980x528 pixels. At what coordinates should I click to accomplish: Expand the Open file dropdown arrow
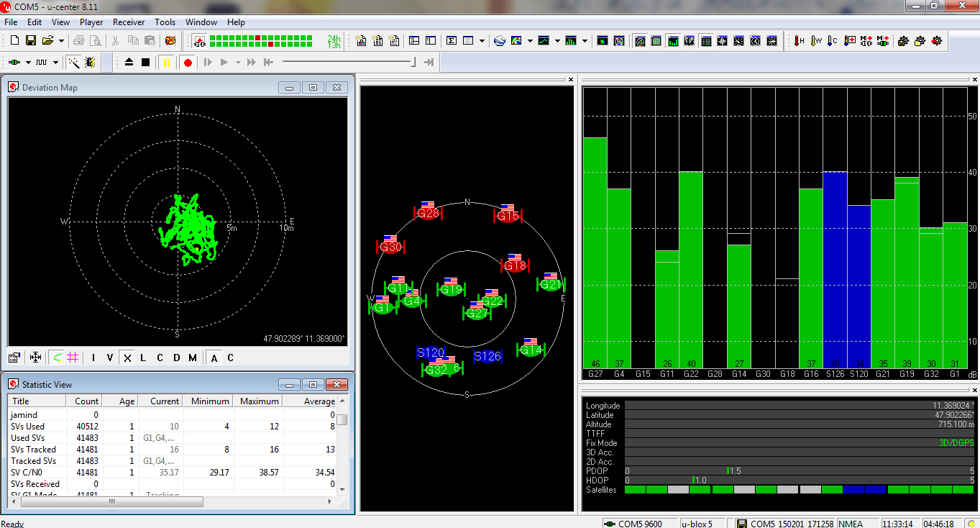(61, 41)
